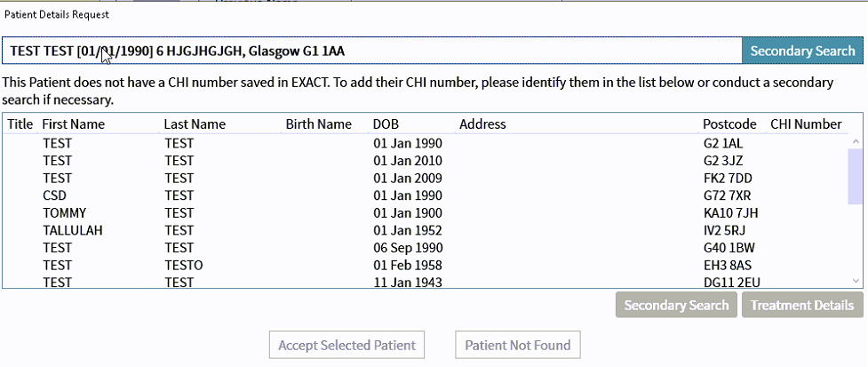Click the patient search text field
This screenshot has width=868, height=367.
[x=371, y=51]
